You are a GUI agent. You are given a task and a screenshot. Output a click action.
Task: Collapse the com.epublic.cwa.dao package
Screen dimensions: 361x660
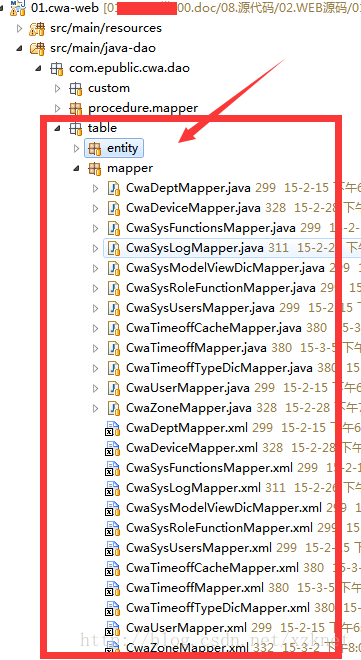pyautogui.click(x=39, y=69)
